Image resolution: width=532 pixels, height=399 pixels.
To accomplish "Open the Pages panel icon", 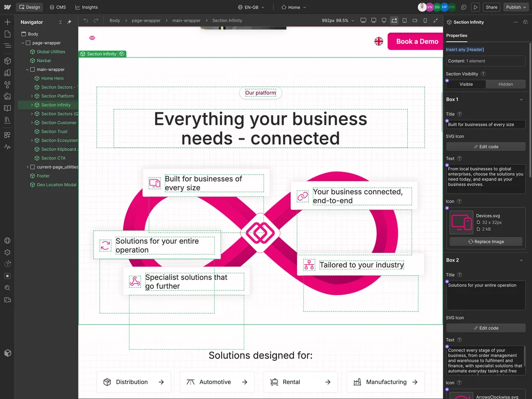I will point(7,34).
